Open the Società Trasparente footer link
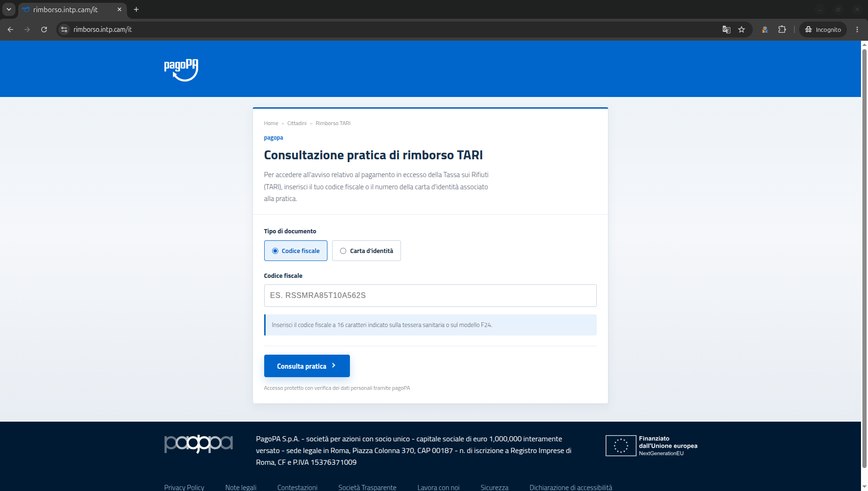 367,487
